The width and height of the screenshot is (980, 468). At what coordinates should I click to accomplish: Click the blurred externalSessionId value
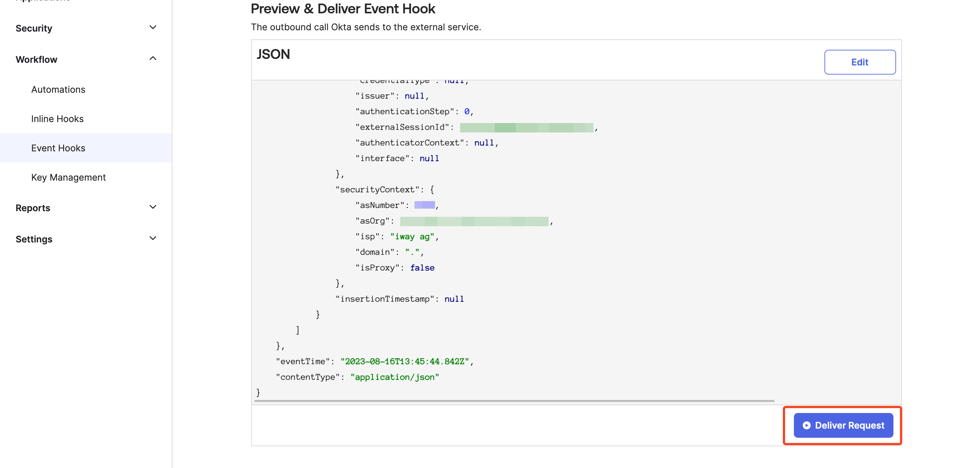click(526, 128)
